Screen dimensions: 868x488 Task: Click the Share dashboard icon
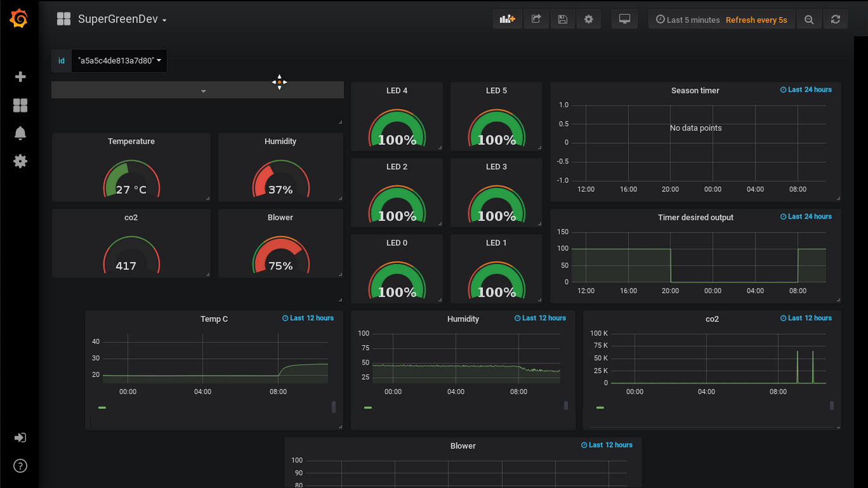click(x=536, y=19)
